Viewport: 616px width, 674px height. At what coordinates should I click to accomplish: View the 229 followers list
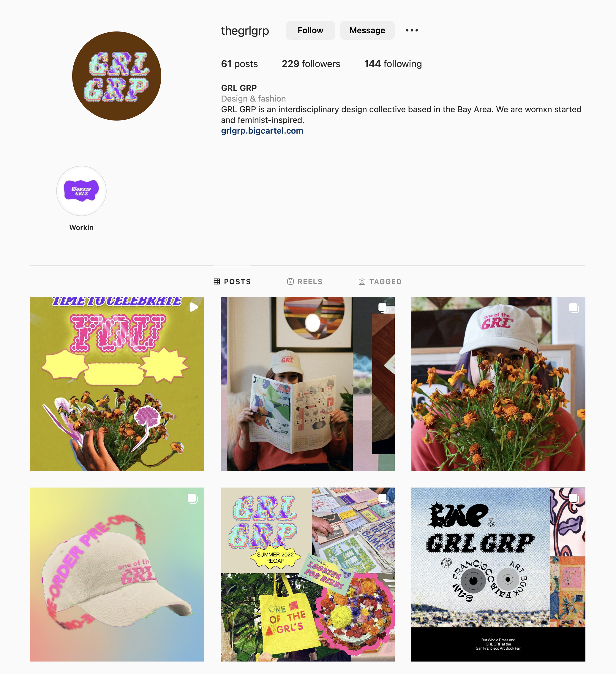point(311,64)
